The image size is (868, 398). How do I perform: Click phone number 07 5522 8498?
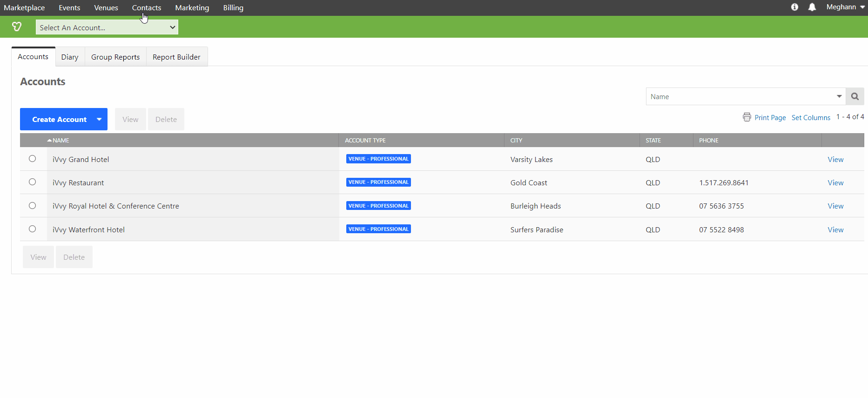[x=721, y=229]
